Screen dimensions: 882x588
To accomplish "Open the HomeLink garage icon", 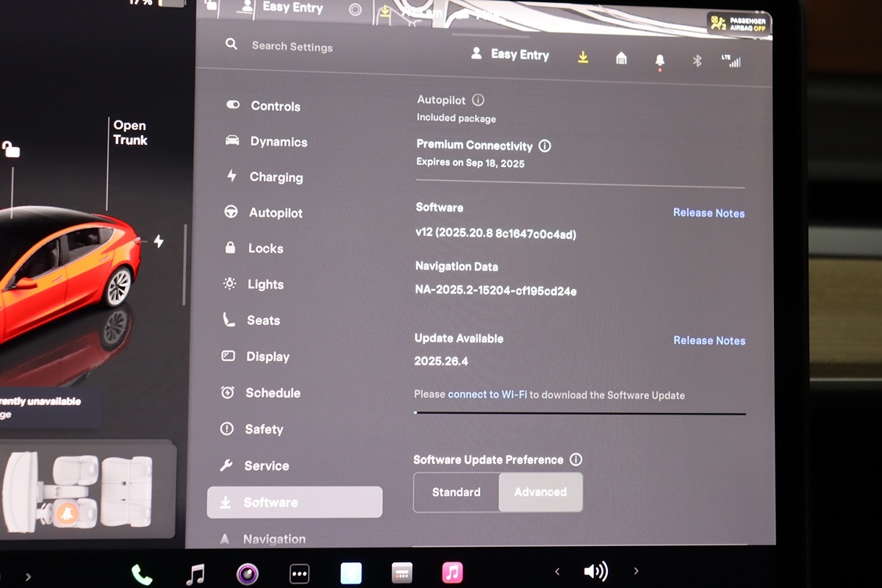I will tap(621, 59).
